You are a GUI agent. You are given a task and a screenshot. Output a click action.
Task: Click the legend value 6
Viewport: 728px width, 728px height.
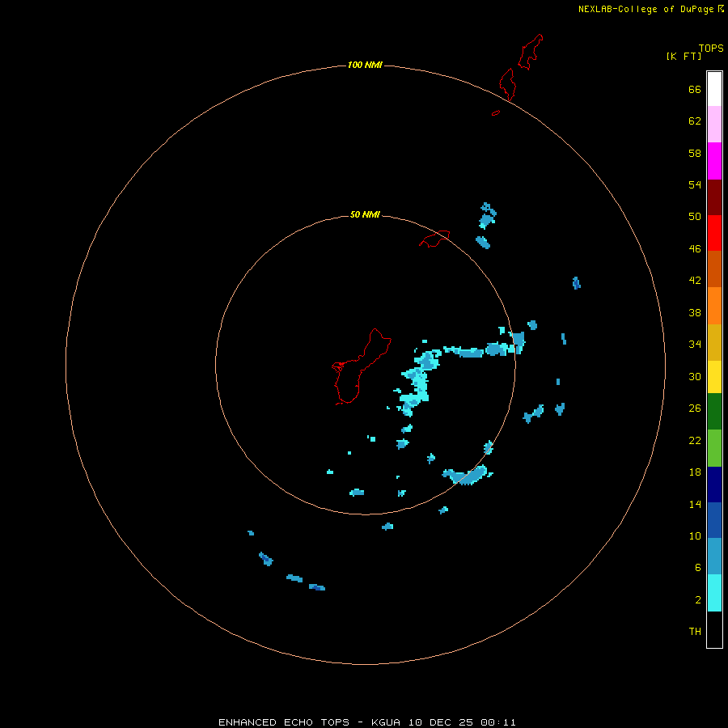[698, 567]
